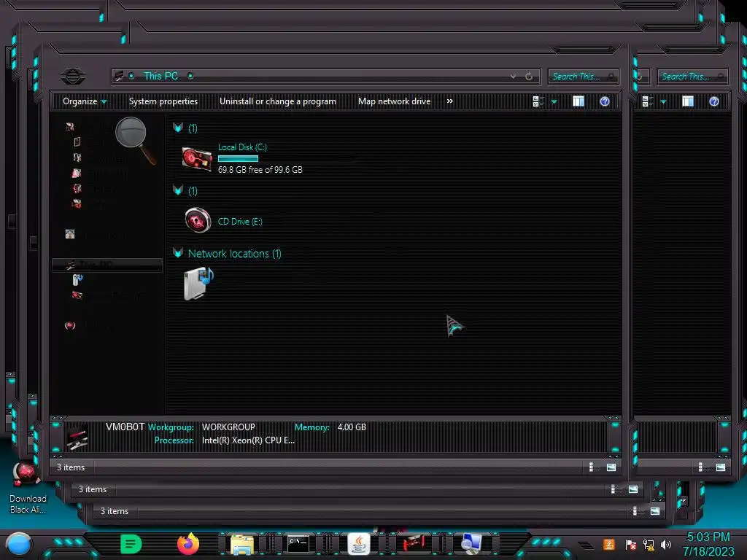This screenshot has width=747, height=560.
Task: Click details view icon in second window status bar
Action: pyautogui.click(x=614, y=489)
